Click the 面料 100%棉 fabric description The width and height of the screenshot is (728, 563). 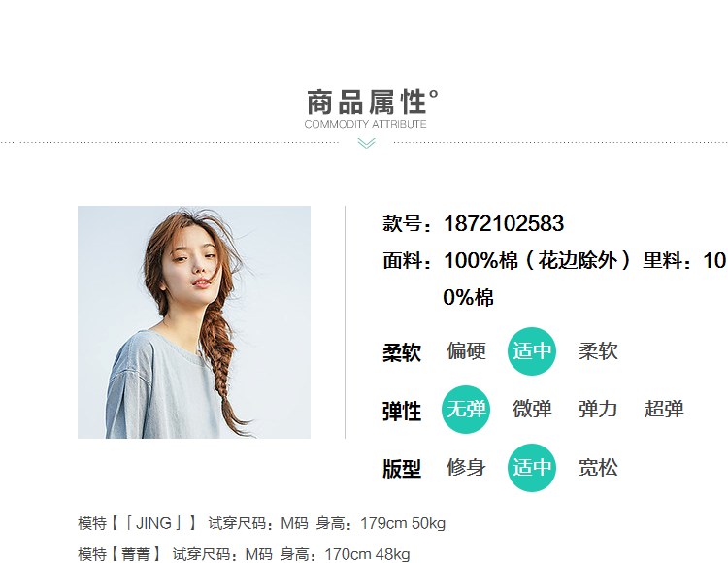point(555,279)
